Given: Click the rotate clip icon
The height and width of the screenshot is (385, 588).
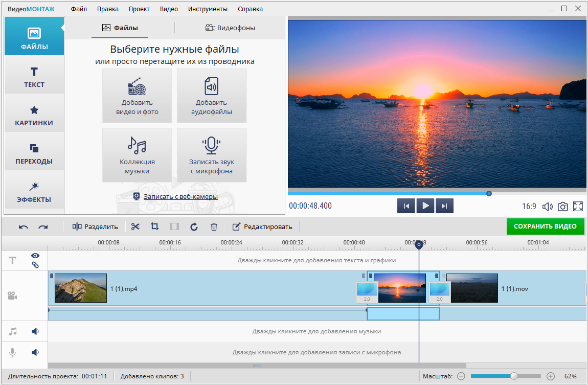Looking at the screenshot, I should click(194, 227).
